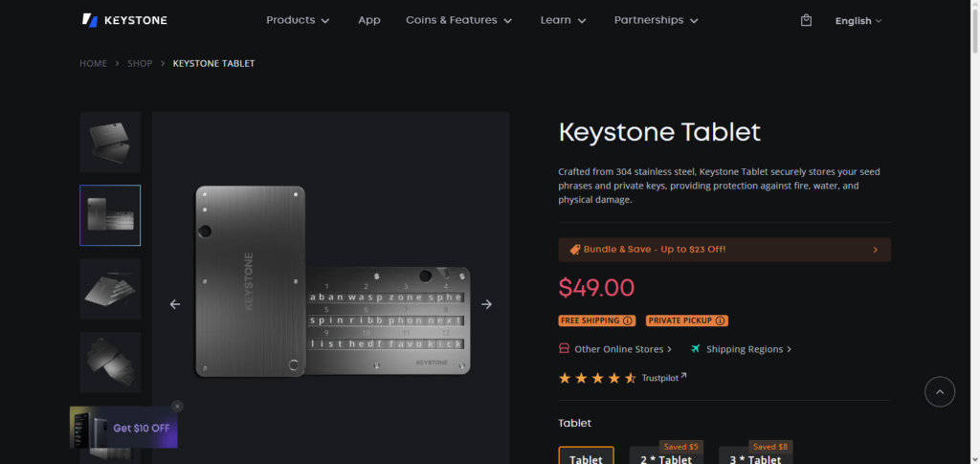
Task: Click the Free Shipping info icon
Action: point(628,320)
